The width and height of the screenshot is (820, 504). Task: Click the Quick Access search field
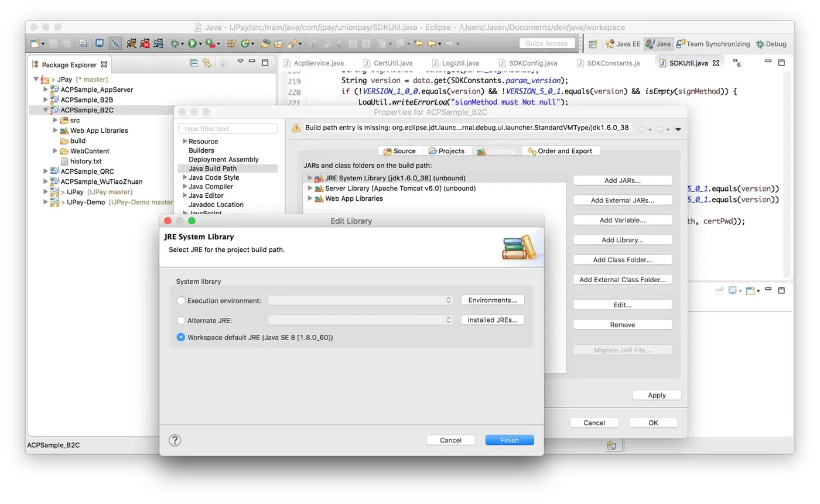[x=547, y=43]
